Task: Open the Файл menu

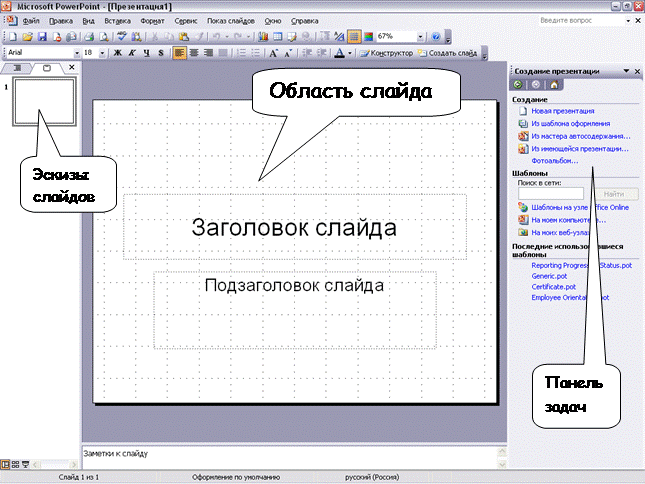Action: 31,21
